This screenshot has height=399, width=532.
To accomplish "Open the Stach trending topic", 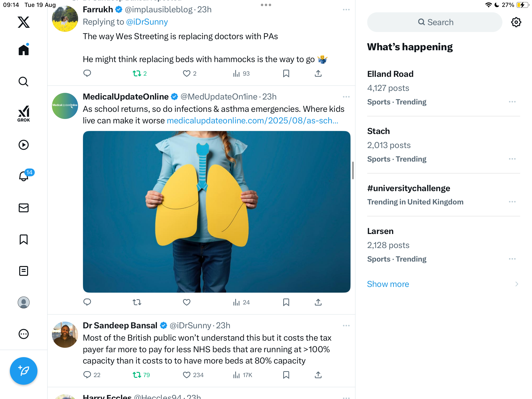I will (x=378, y=131).
